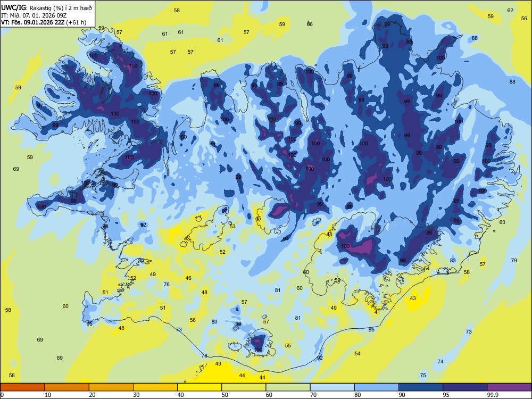532x399 pixels.
Task: Select the 'IT: Mið. 07. 01. 2026 09Z' line
Action: click(34, 15)
